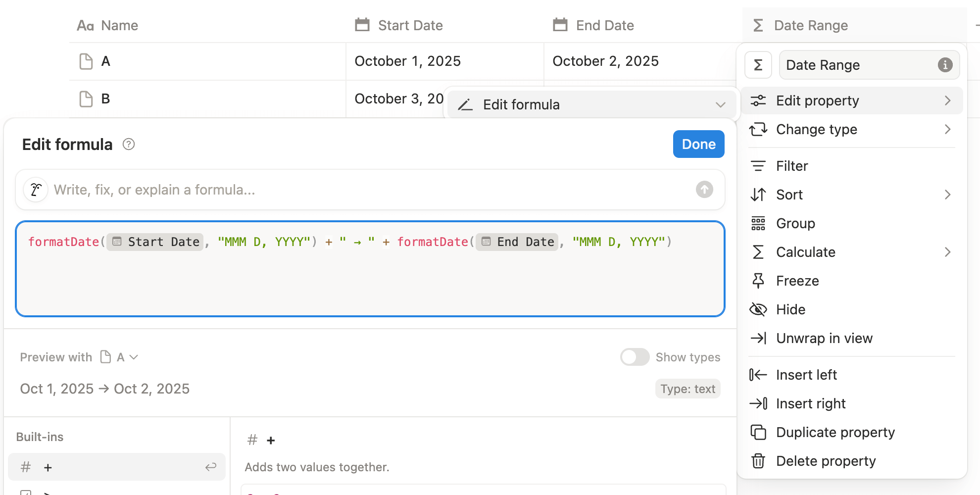Click the AI formula assistant icon
980x495 pixels.
[x=36, y=189]
